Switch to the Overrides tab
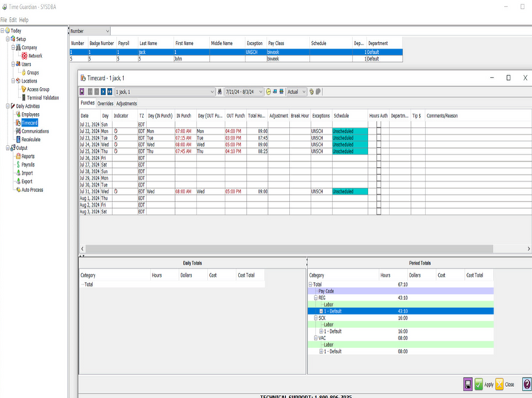 [x=106, y=104]
